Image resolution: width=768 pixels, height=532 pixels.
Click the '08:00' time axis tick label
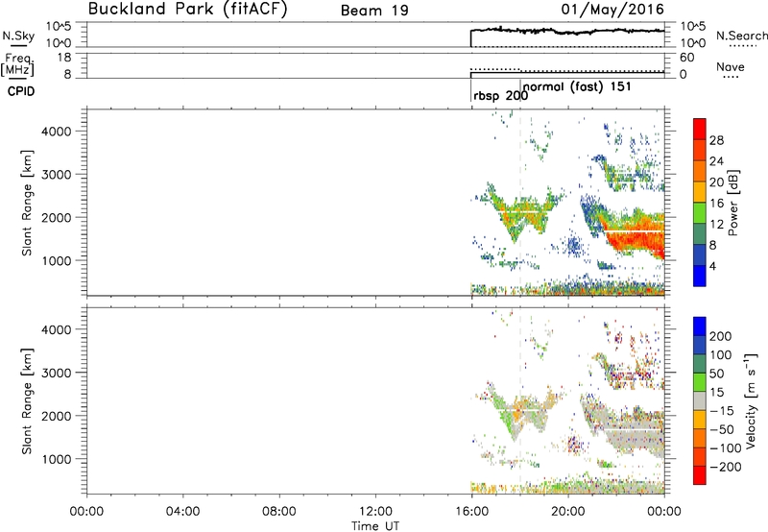(279, 512)
